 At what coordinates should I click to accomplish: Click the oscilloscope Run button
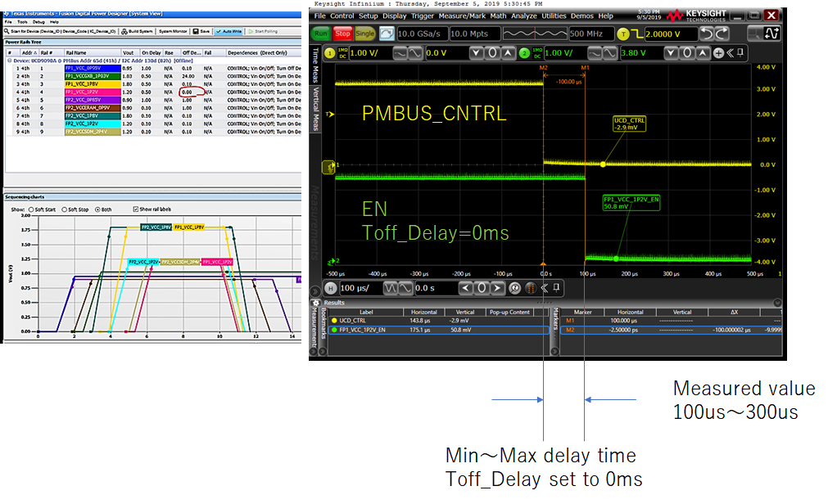click(x=320, y=34)
